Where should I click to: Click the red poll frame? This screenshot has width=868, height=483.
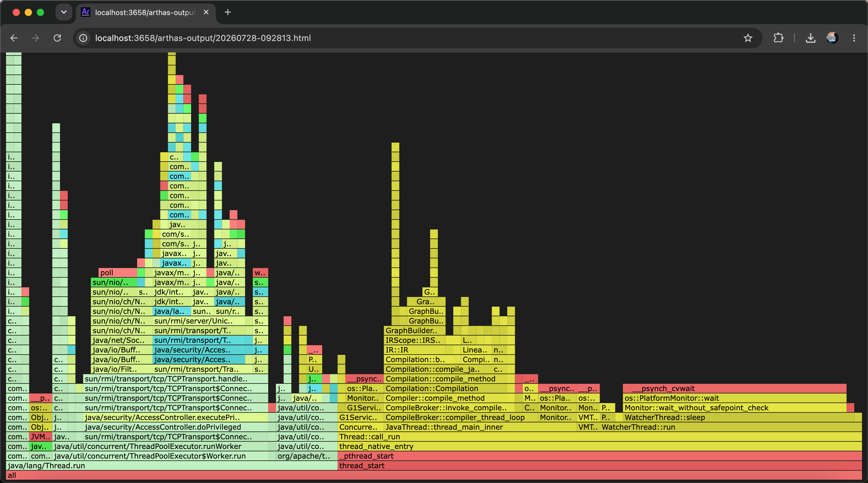click(x=118, y=272)
